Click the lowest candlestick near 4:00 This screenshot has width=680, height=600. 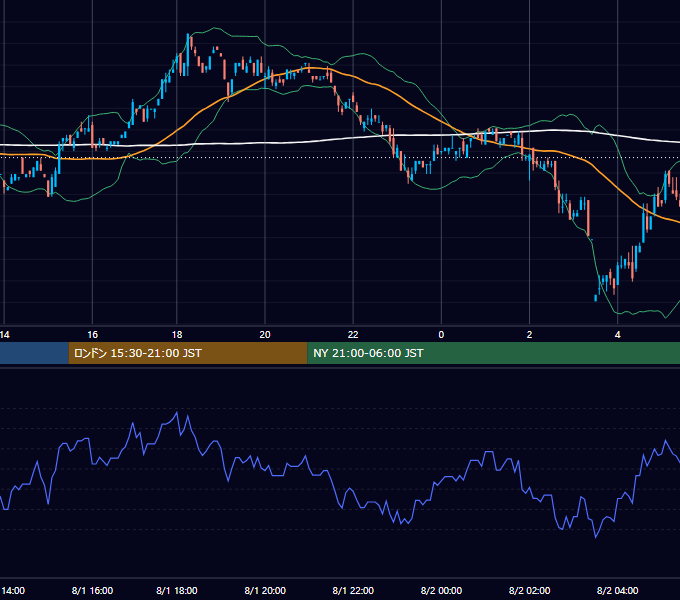[595, 298]
